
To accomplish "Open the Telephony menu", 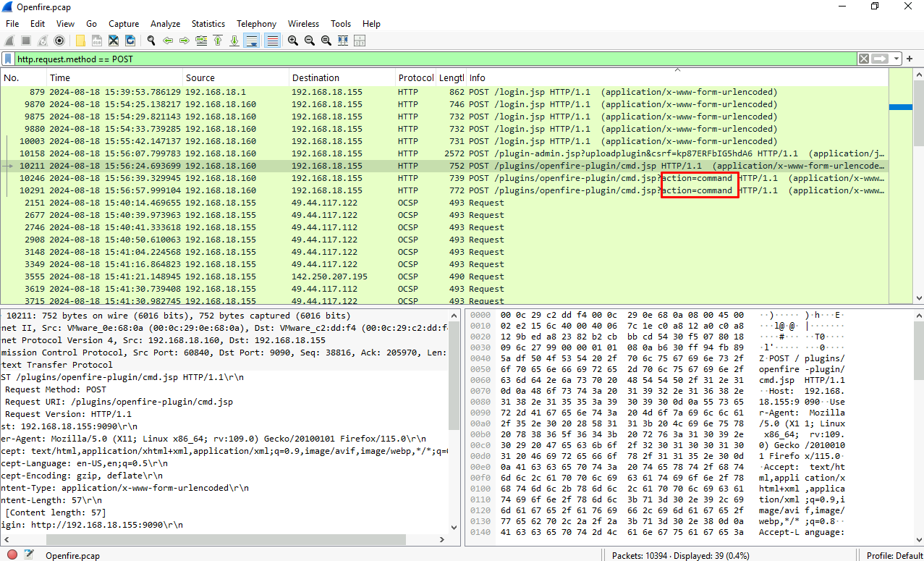I will pos(256,24).
